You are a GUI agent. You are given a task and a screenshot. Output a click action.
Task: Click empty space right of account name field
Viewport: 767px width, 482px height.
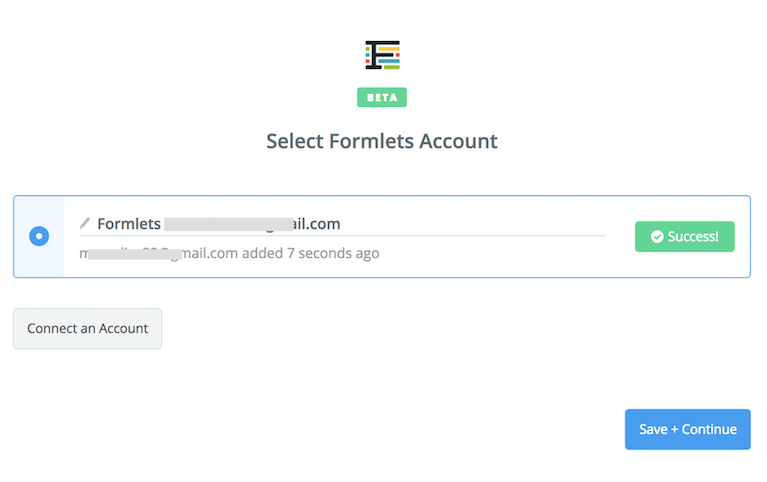pyautogui.click(x=472, y=224)
